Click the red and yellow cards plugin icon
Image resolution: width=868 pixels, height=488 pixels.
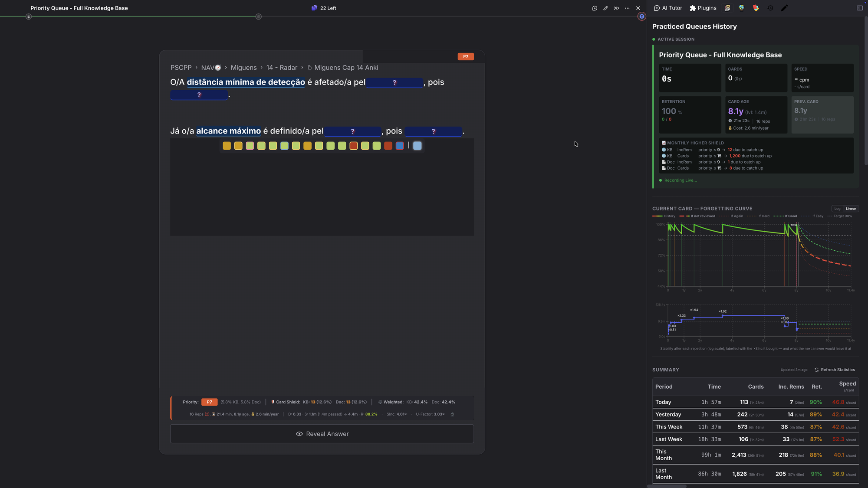[756, 8]
